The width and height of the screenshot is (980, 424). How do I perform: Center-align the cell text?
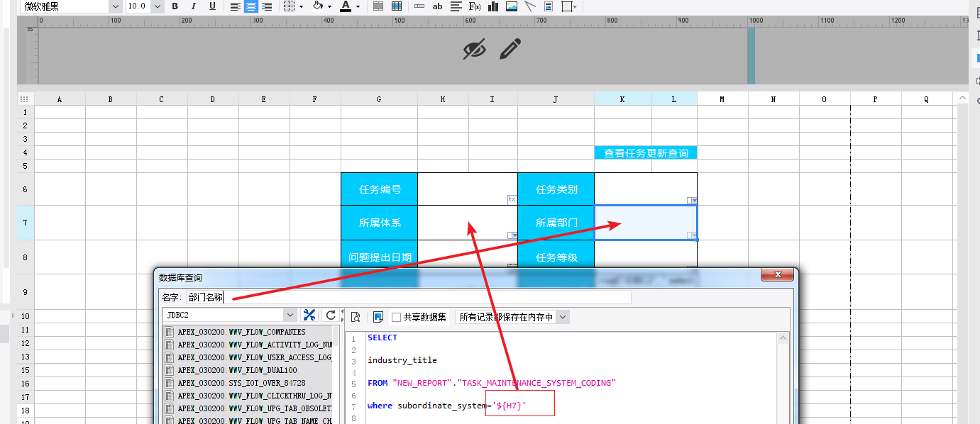[x=251, y=6]
